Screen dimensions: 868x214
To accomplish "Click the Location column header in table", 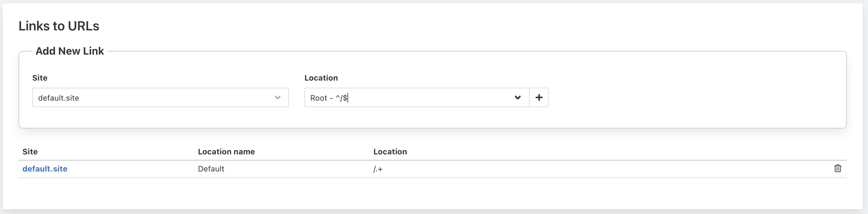I will click(x=390, y=152).
